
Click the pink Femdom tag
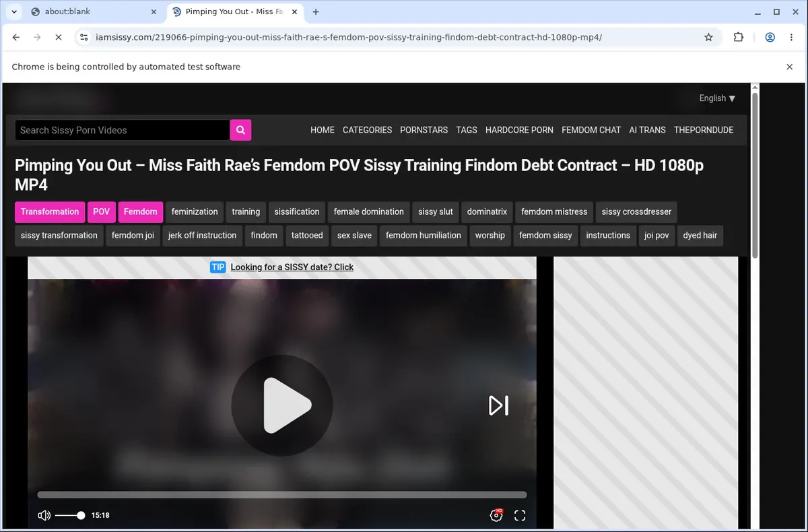pyautogui.click(x=140, y=211)
